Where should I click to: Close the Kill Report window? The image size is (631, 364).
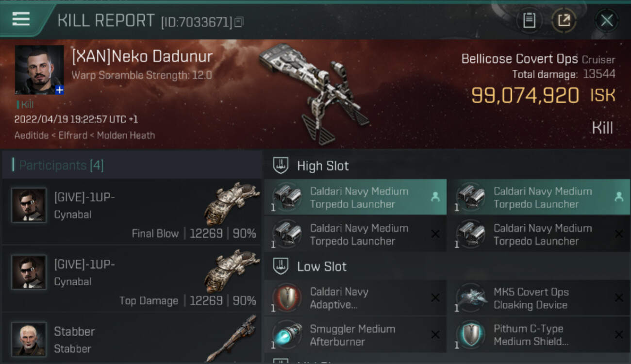(x=607, y=20)
